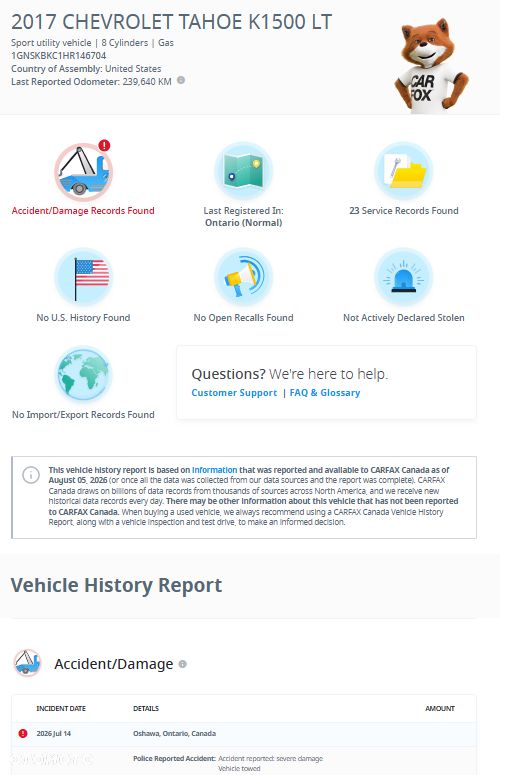The image size is (520, 775).
Task: Click Accident/Damage Records Found text
Action: (x=83, y=211)
